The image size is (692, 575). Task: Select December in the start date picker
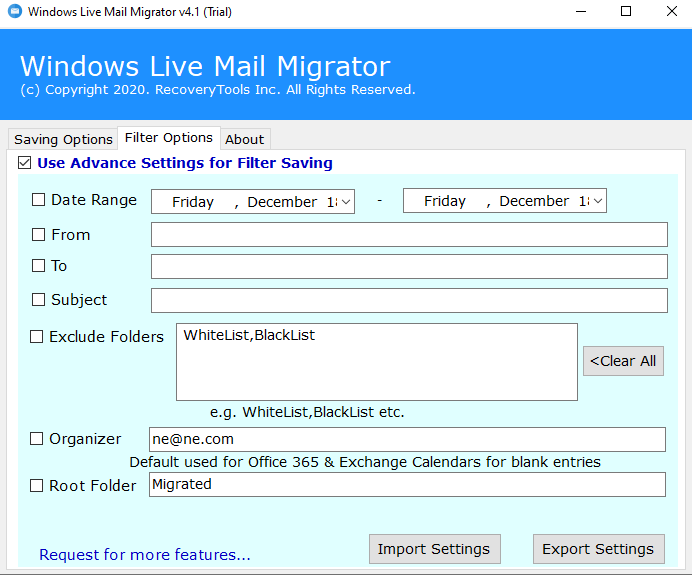tap(282, 202)
